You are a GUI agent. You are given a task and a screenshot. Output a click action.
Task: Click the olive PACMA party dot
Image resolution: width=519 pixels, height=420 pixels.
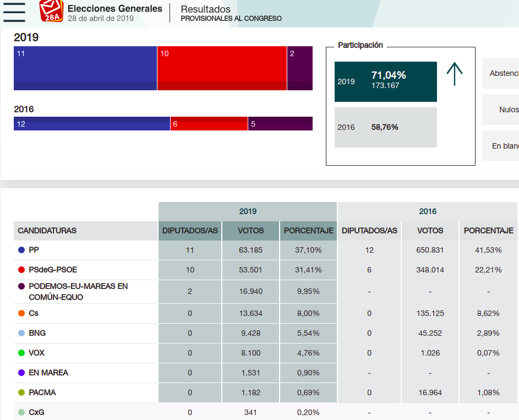tap(20, 392)
